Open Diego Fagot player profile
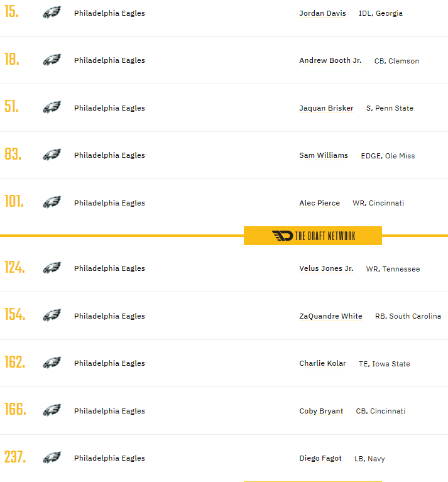The image size is (448, 482). coord(320,458)
